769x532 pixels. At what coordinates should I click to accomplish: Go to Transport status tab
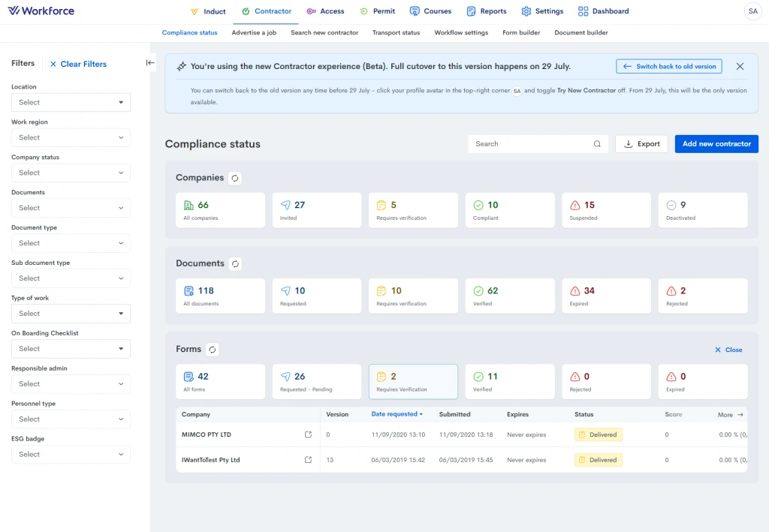coord(396,32)
